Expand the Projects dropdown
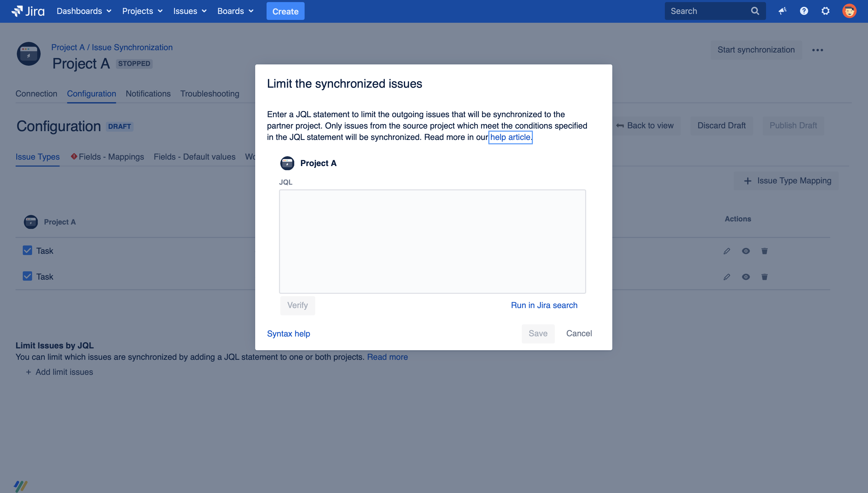The height and width of the screenshot is (493, 868). [142, 11]
